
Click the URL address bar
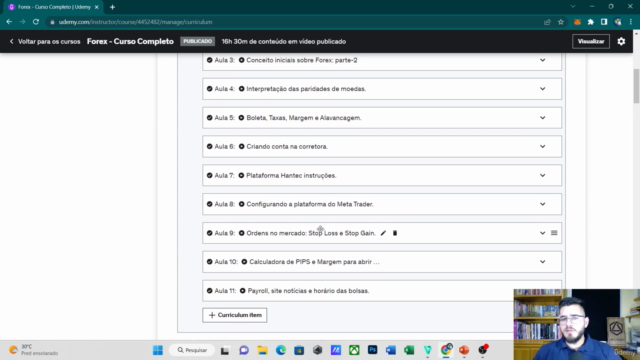(x=294, y=22)
